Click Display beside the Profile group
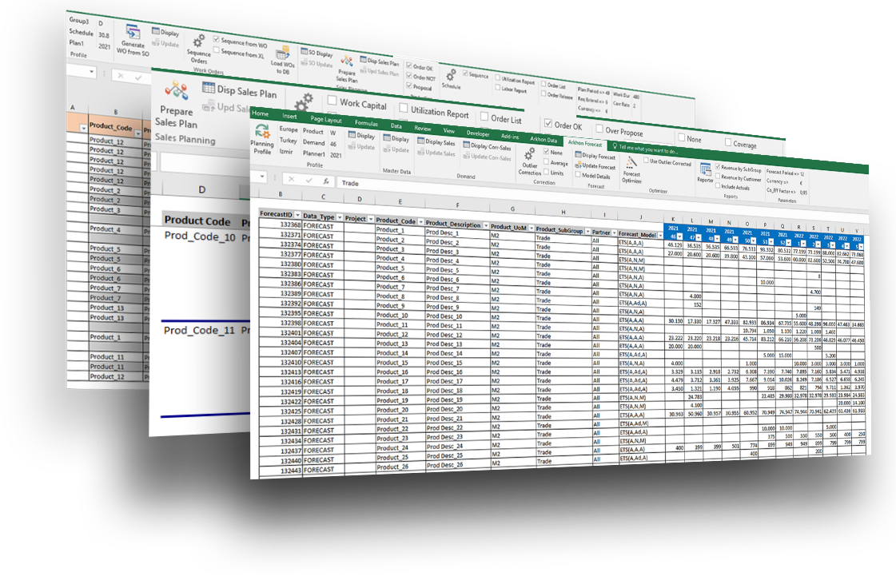 362,136
